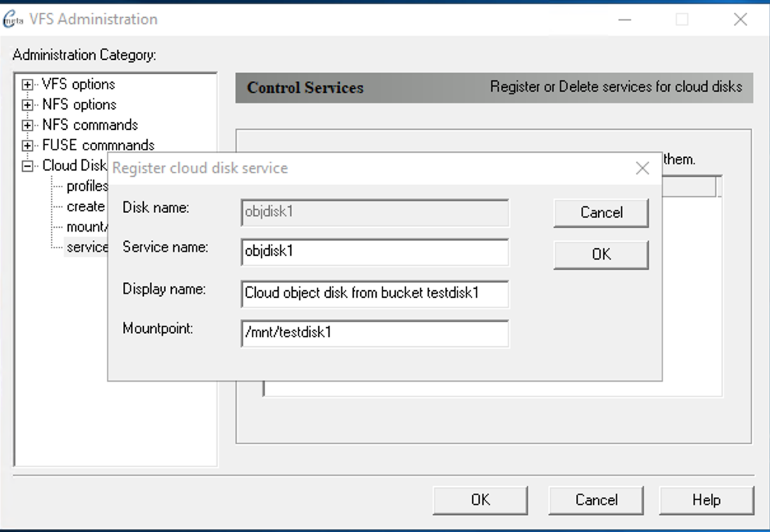Select the mount tree item
This screenshot has height=532, width=770.
coord(85,227)
